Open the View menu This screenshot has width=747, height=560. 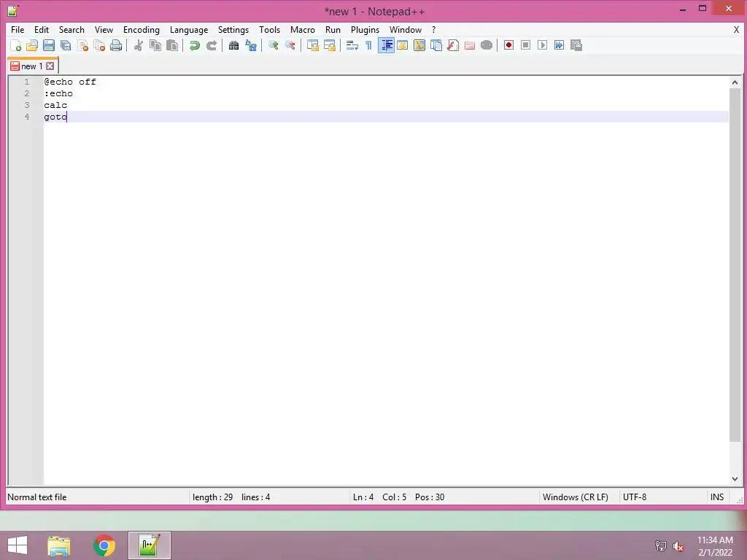[x=104, y=29]
